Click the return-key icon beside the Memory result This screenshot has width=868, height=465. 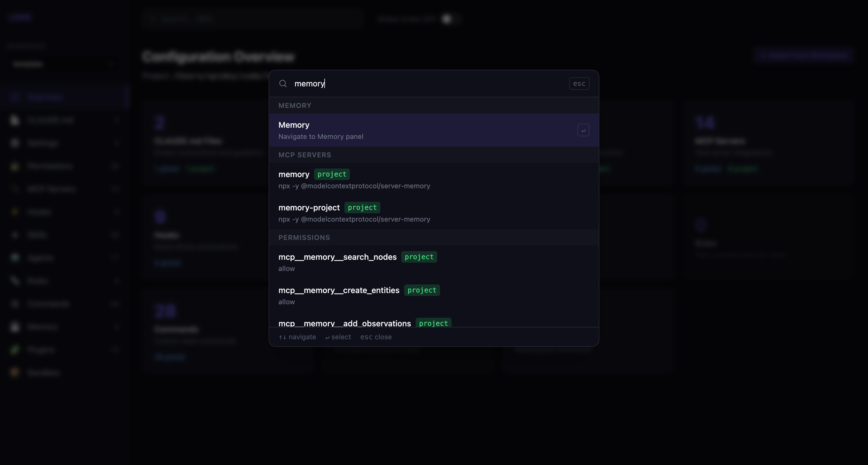[x=584, y=130]
